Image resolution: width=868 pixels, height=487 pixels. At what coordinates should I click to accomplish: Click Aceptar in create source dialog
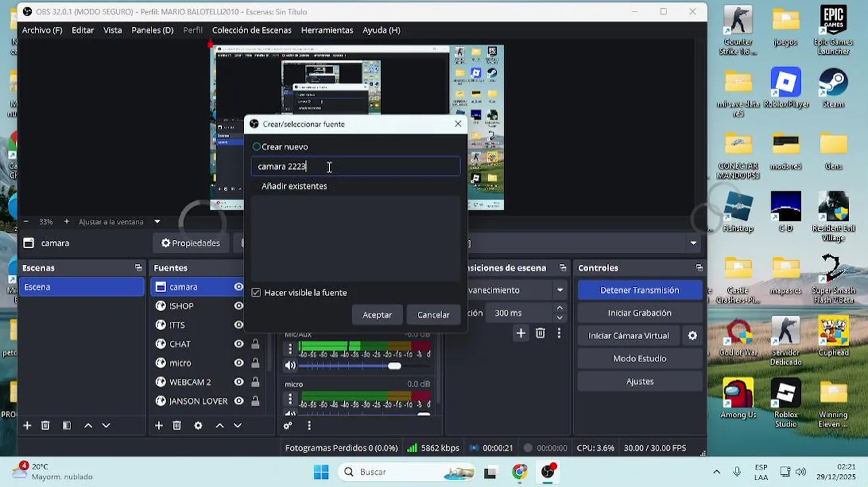click(377, 315)
